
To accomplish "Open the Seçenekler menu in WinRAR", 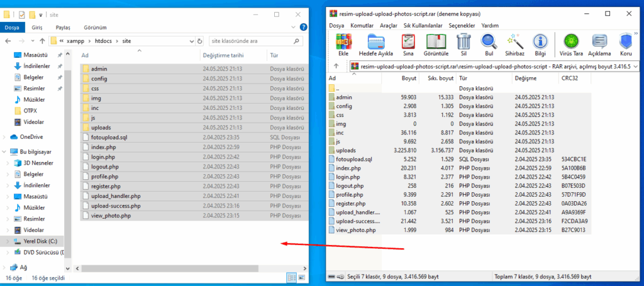I will pyautogui.click(x=462, y=25).
